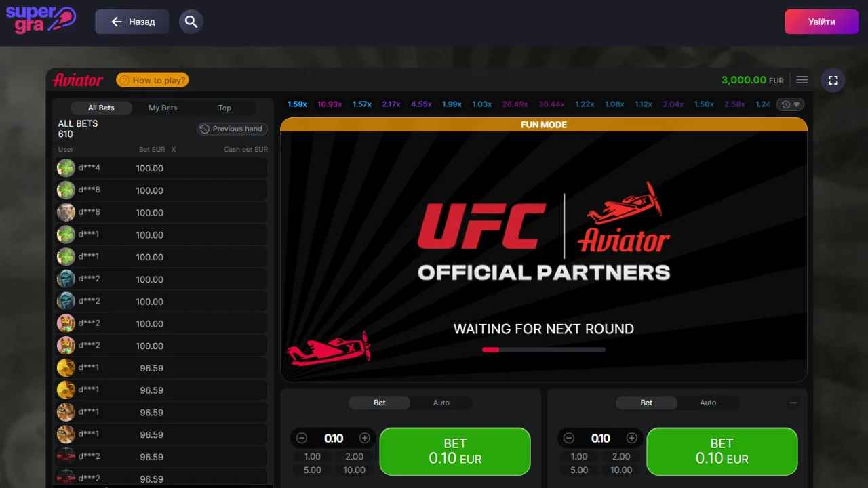
Task: Enter fullscreen mode with expand icon
Action: point(833,80)
